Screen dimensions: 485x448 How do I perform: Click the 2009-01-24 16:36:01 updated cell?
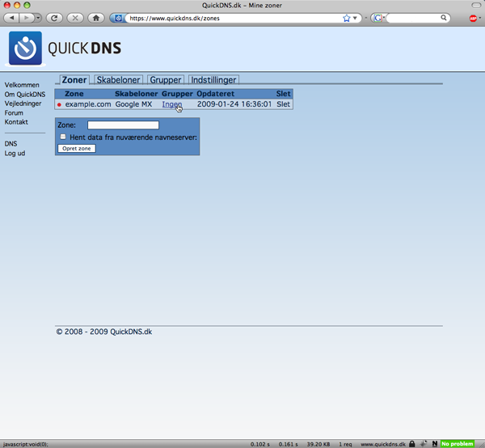[234, 104]
